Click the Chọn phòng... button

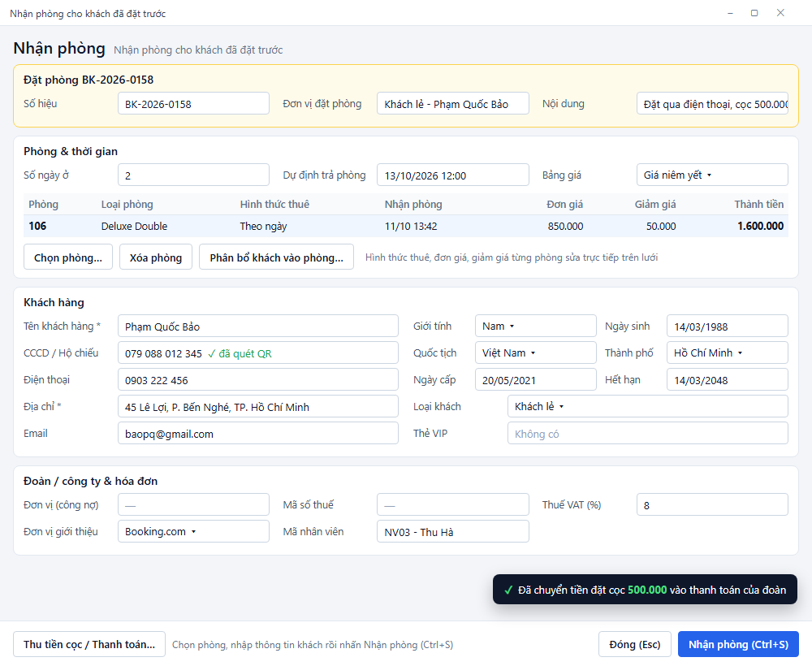tap(68, 257)
